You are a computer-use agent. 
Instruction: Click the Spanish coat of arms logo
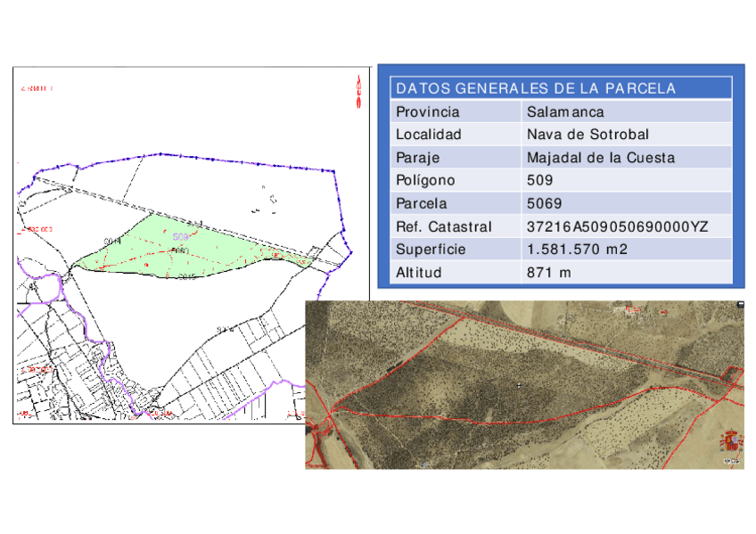[x=729, y=441]
